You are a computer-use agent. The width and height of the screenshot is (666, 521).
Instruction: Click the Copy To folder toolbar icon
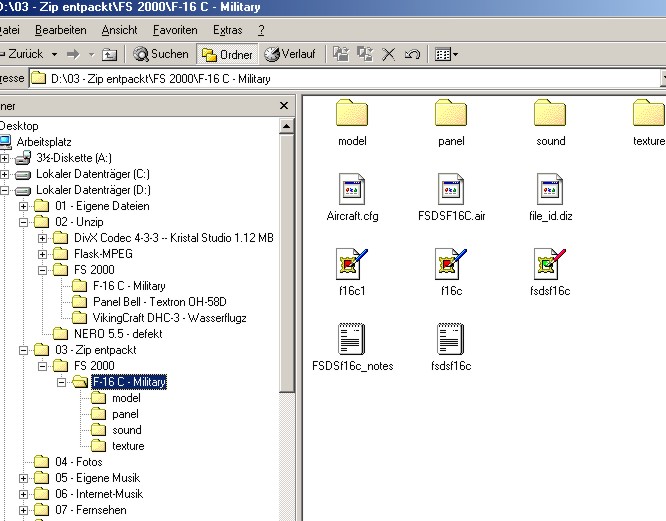tap(365, 54)
